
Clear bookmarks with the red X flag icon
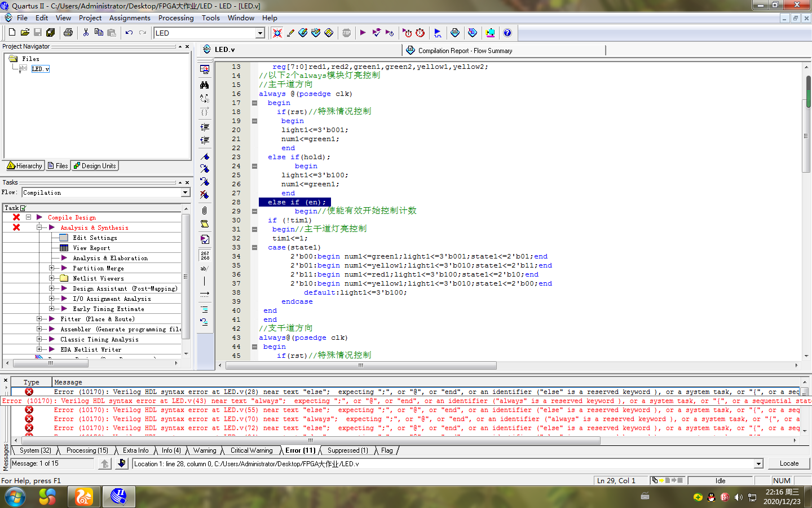pos(205,195)
